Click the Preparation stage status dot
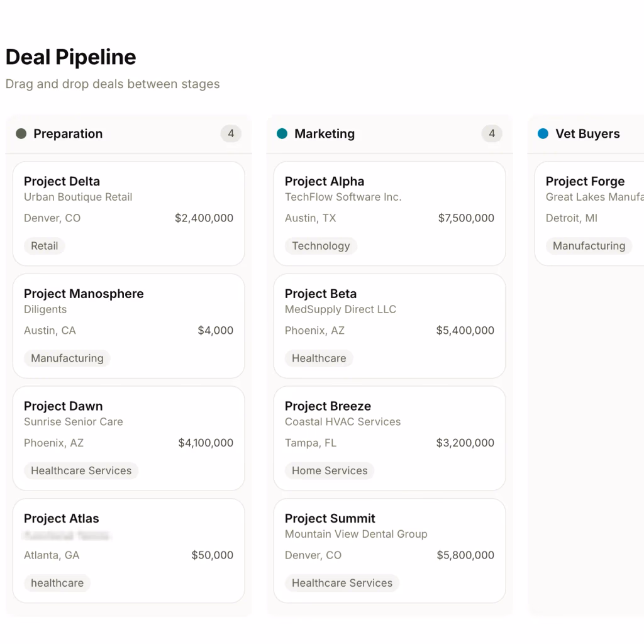This screenshot has width=644, height=644. 23,134
